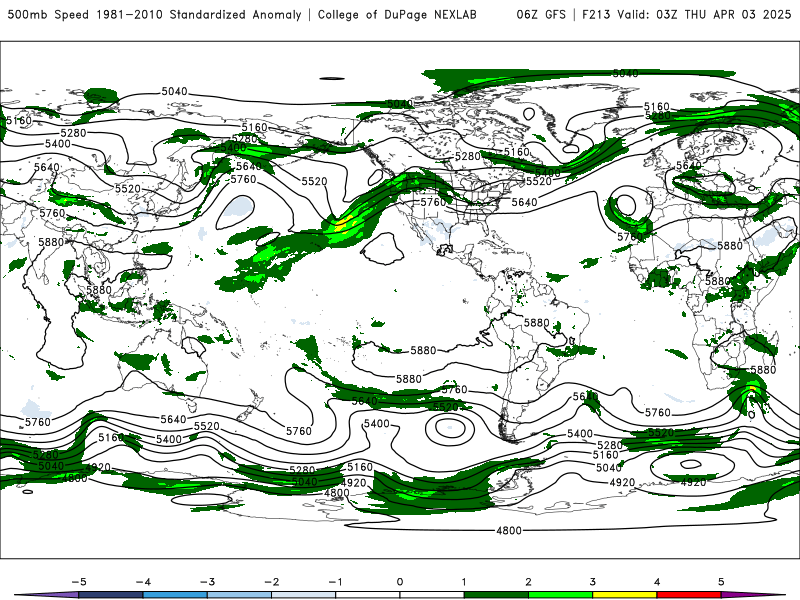Click the yellow anomaly core northeast of Hawaii
Viewport: 800px width, 600px height.
click(343, 223)
